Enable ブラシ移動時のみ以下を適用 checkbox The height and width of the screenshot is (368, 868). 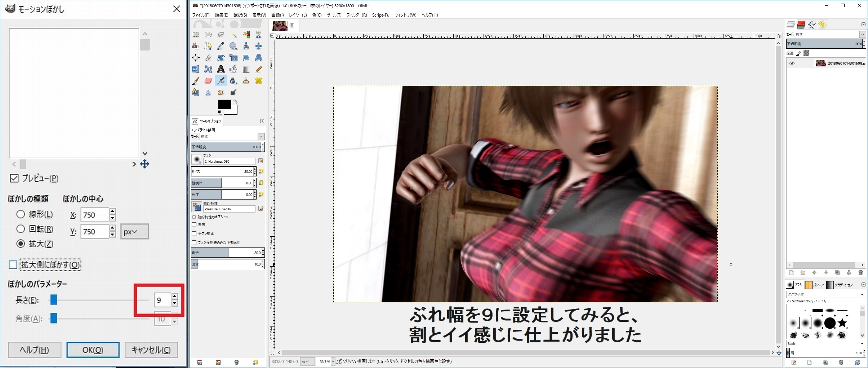tap(194, 242)
